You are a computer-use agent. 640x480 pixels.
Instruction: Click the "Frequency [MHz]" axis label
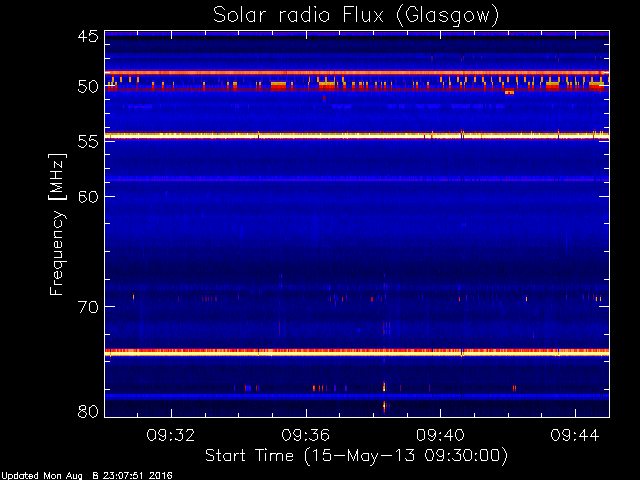(x=57, y=224)
